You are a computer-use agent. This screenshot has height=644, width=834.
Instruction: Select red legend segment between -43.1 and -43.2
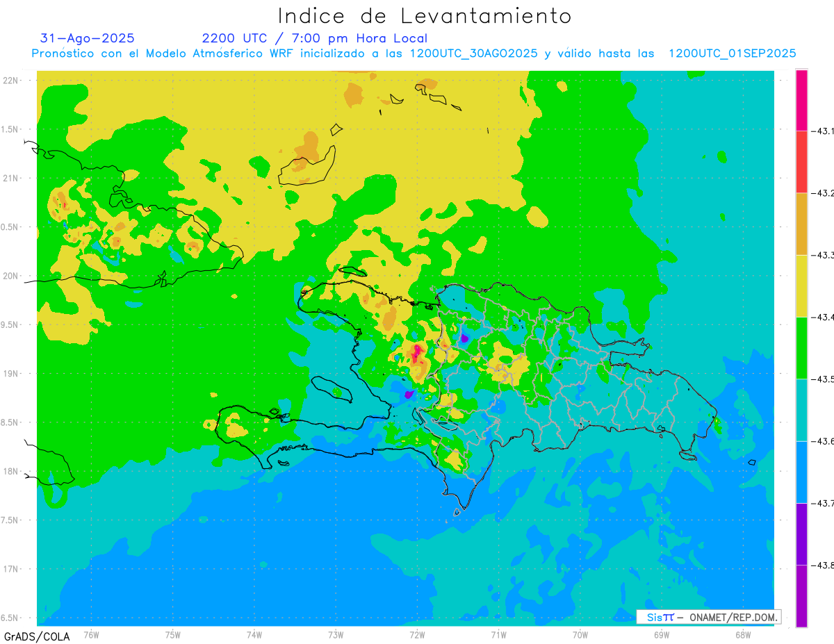click(801, 162)
